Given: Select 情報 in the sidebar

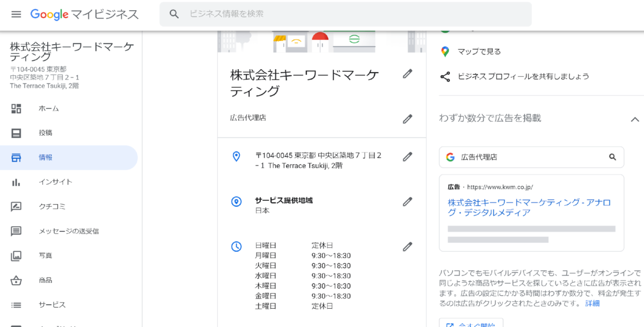Looking at the screenshot, I should [69, 158].
